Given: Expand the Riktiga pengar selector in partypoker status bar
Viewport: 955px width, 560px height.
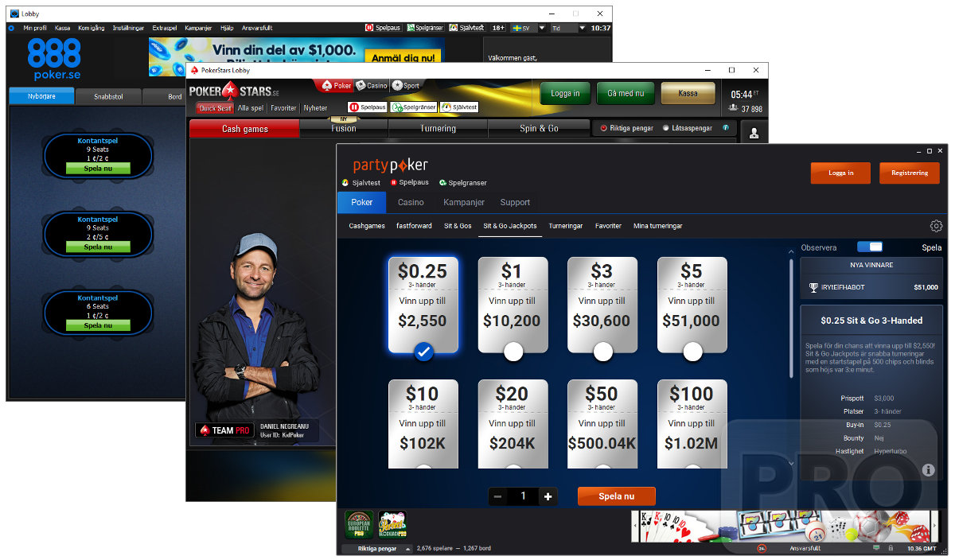Looking at the screenshot, I should tap(377, 549).
